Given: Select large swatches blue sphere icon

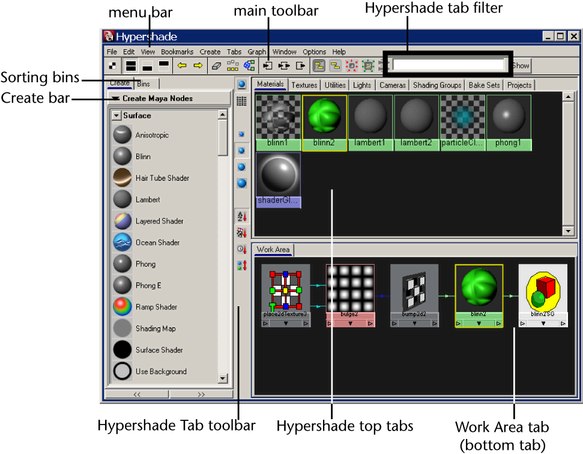Looking at the screenshot, I should (242, 167).
